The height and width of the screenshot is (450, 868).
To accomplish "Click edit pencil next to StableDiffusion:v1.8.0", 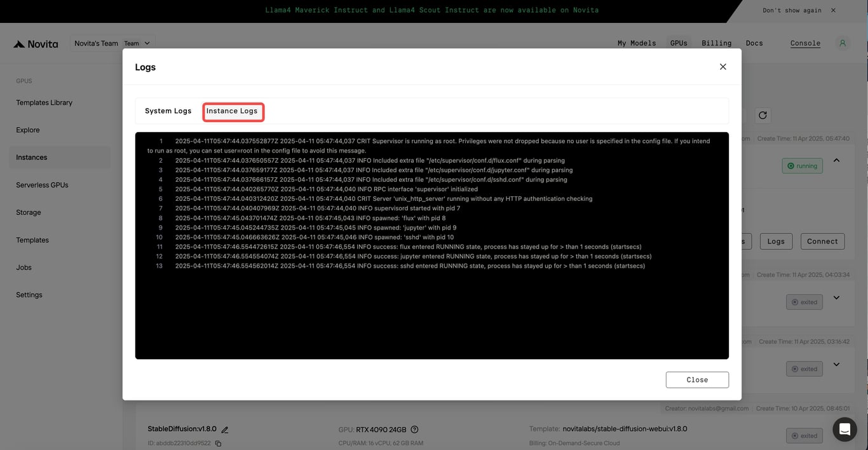I will pos(224,430).
